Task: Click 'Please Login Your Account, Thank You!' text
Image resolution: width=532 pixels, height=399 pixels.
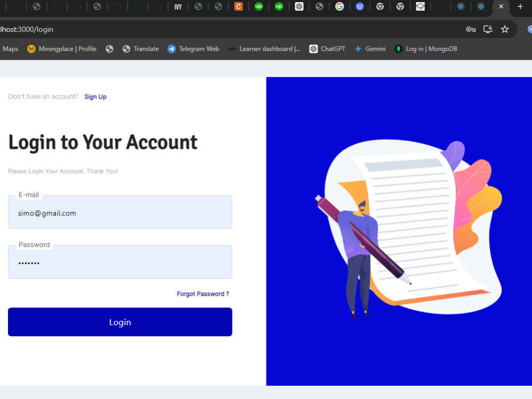Action: click(63, 171)
